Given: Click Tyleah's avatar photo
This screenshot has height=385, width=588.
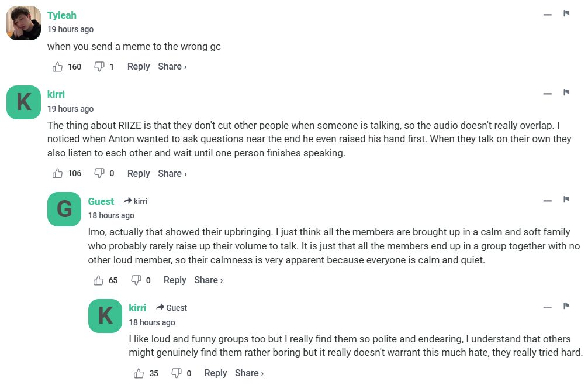Looking at the screenshot, I should pyautogui.click(x=23, y=23).
